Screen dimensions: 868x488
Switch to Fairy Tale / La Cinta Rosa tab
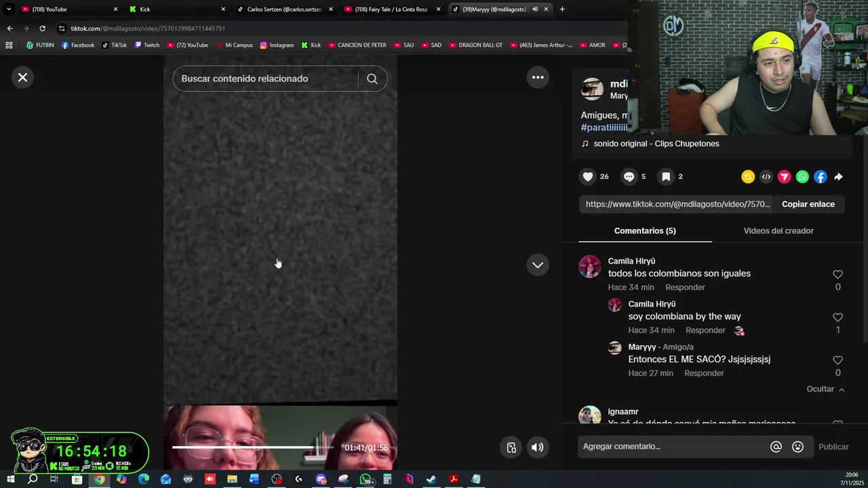tap(392, 9)
